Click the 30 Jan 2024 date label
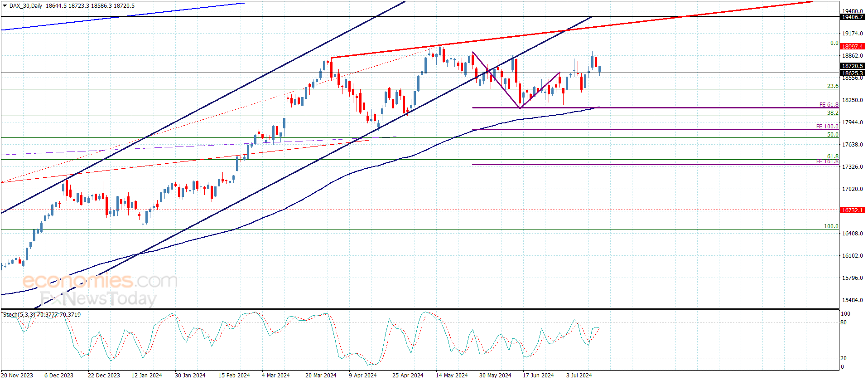The width and height of the screenshot is (868, 381). 190,375
